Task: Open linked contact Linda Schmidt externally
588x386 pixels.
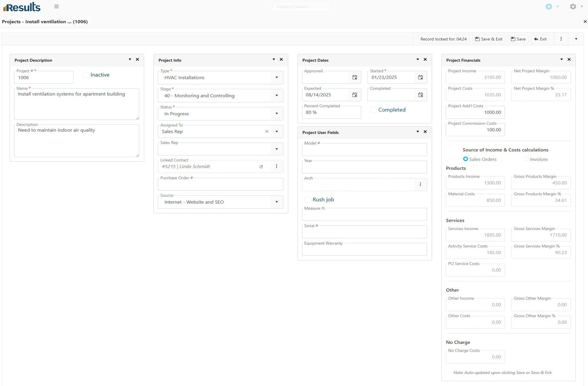Action: 261,167
